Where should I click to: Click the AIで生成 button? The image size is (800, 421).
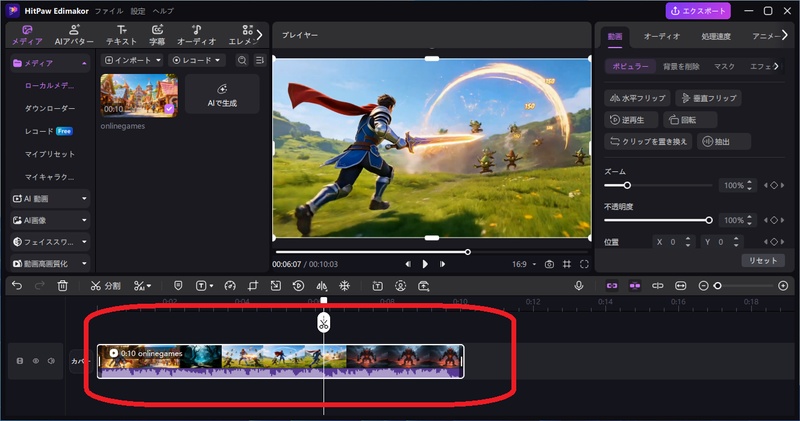click(x=222, y=94)
